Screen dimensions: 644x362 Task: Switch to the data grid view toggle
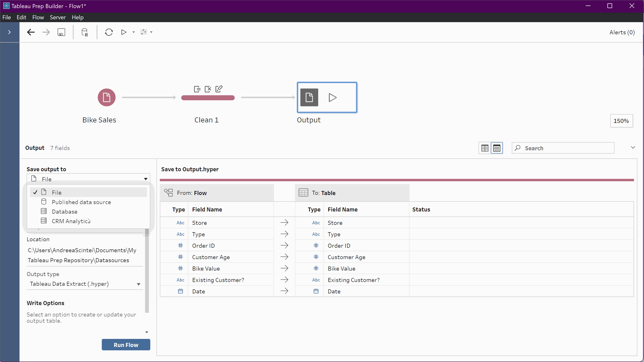484,148
